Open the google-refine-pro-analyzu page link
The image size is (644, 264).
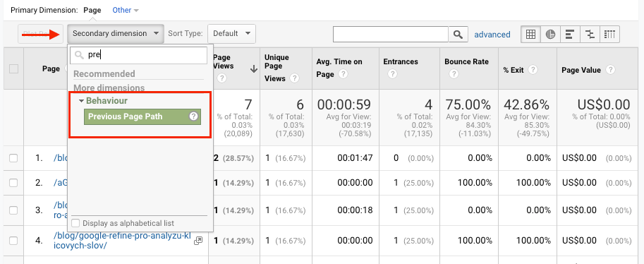point(123,241)
